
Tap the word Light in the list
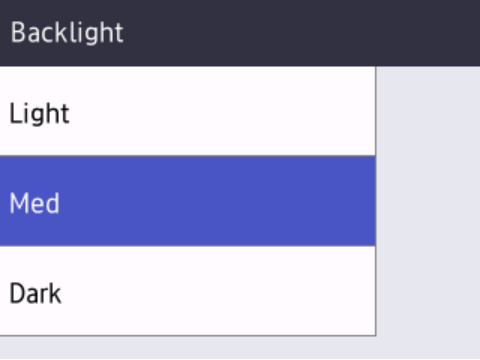click(39, 114)
